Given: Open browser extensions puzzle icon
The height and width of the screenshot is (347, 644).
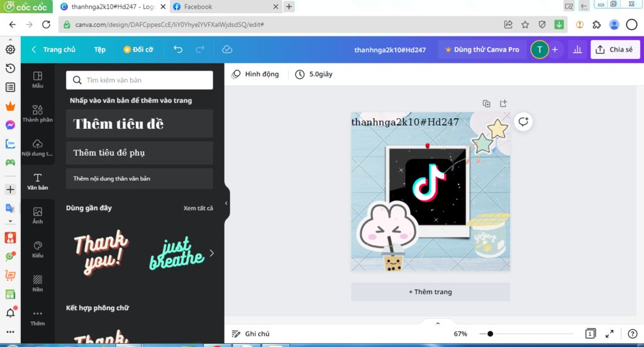Looking at the screenshot, I should click(596, 25).
